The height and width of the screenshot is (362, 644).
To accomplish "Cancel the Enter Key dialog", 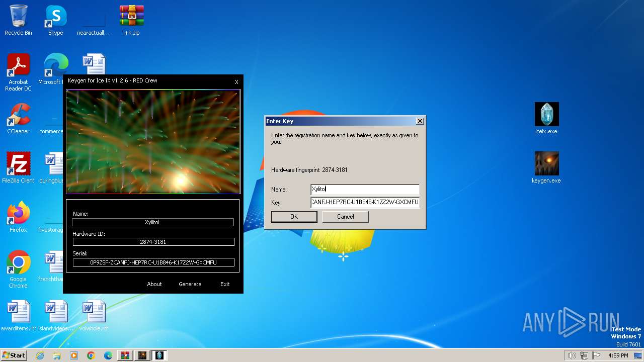I will 346,217.
